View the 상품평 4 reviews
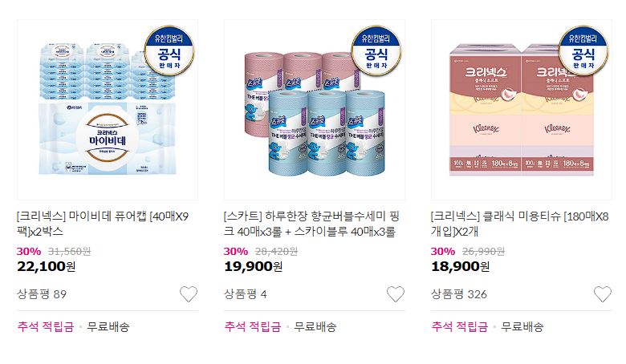Screen dimensions: 626x364 [245, 294]
